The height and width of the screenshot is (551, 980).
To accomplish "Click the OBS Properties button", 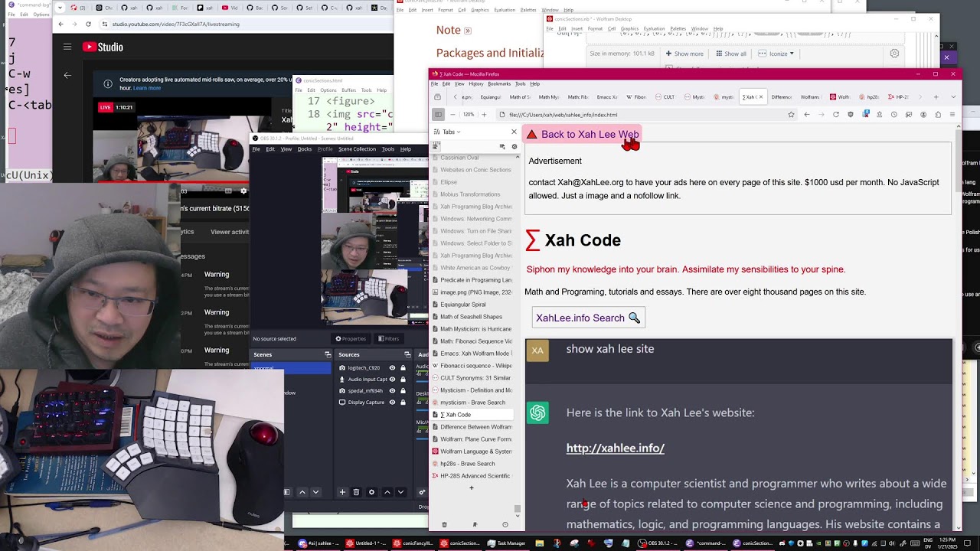I will tap(351, 338).
